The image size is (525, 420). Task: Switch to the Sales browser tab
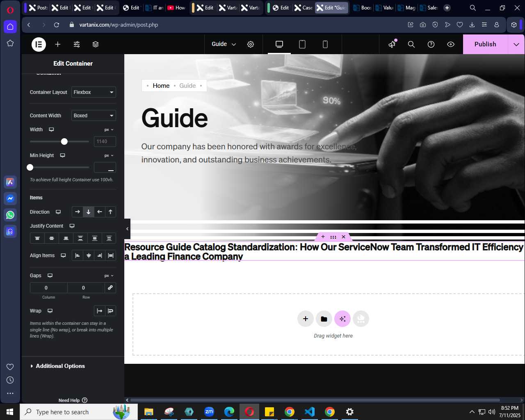click(x=429, y=8)
